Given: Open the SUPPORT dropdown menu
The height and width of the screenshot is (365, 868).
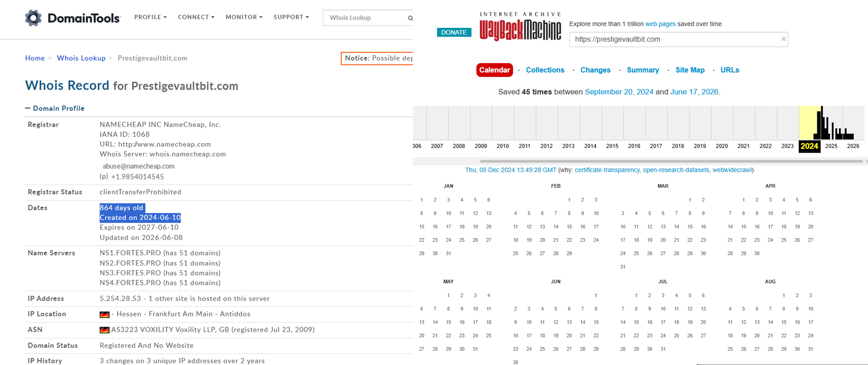Looking at the screenshot, I should (291, 17).
